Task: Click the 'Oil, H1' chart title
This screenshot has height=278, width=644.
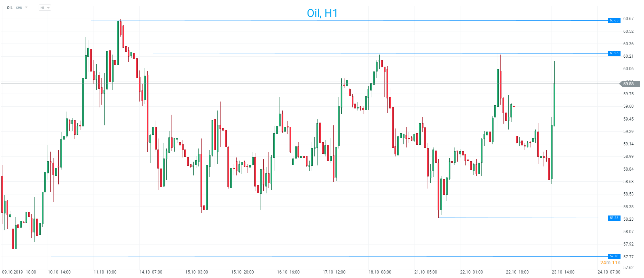Action: click(x=322, y=13)
